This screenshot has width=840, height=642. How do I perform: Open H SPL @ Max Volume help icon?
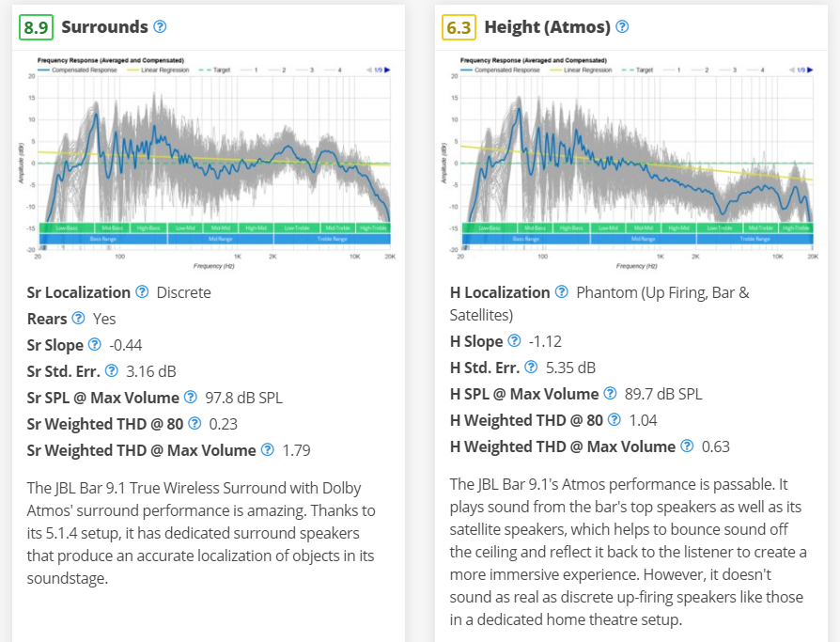click(612, 394)
